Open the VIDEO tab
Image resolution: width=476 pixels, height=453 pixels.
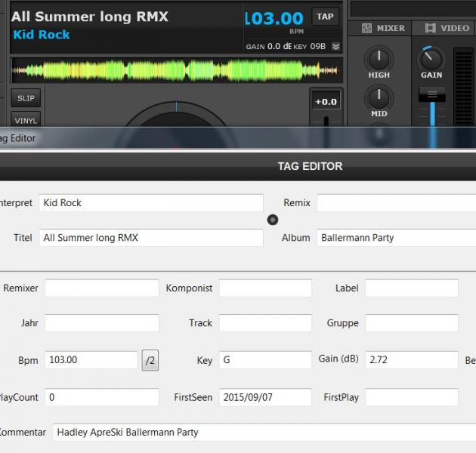coord(447,28)
